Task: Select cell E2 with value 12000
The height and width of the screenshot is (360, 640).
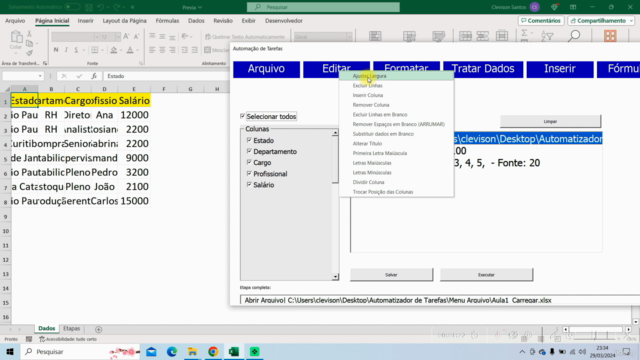Action: click(134, 115)
